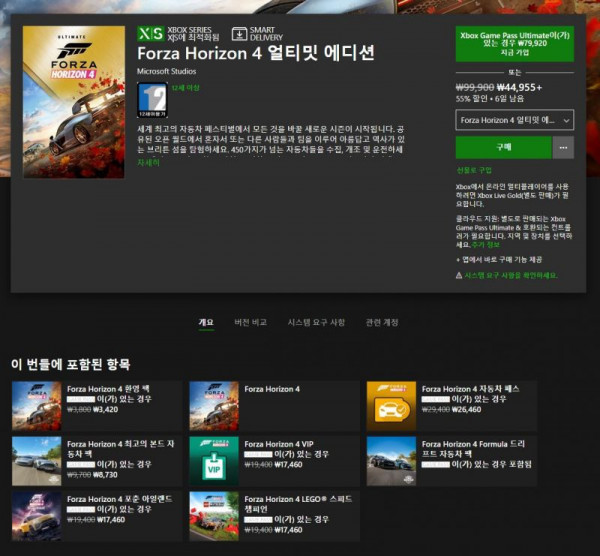Open the more options ellipsis button
The width and height of the screenshot is (600, 556).
point(563,147)
